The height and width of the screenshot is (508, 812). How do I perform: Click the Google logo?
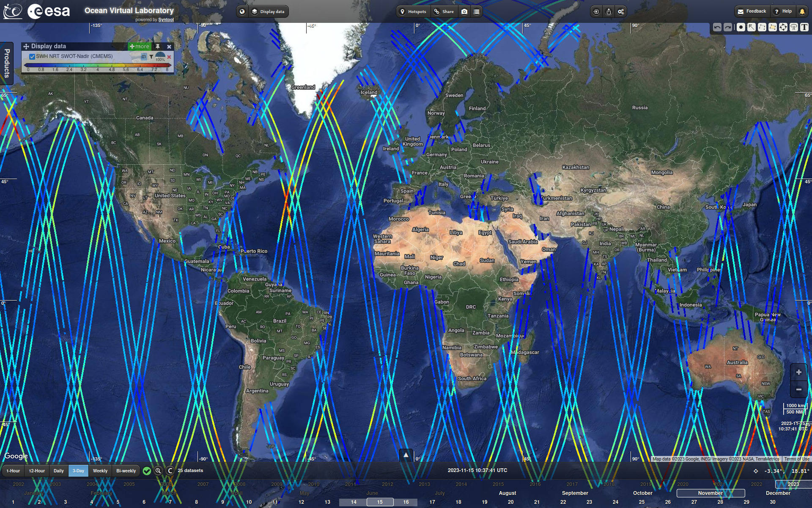tap(16, 456)
